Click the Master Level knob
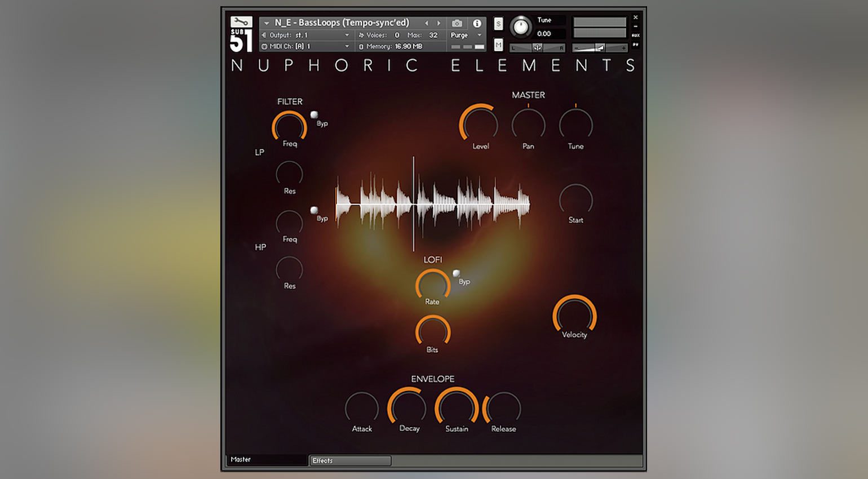 point(480,123)
